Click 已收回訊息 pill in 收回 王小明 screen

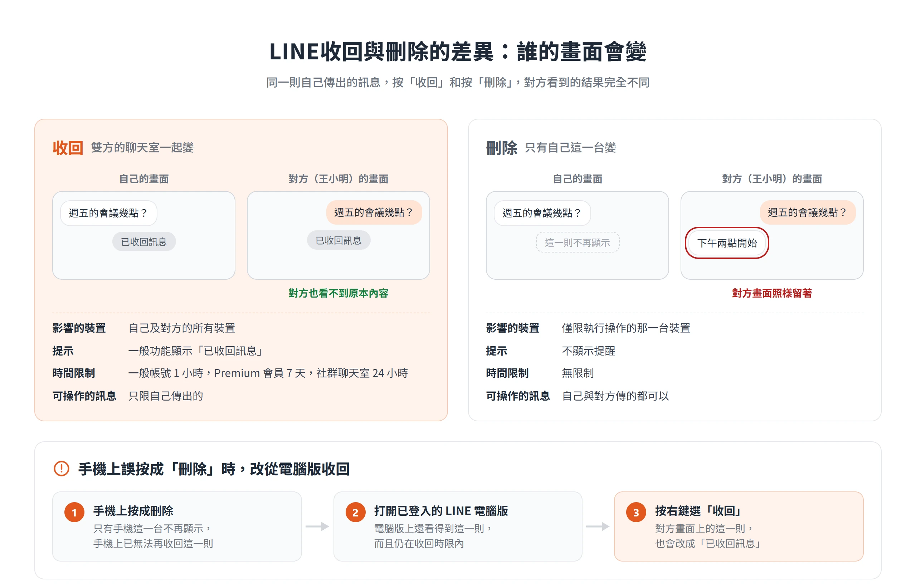[x=338, y=240]
